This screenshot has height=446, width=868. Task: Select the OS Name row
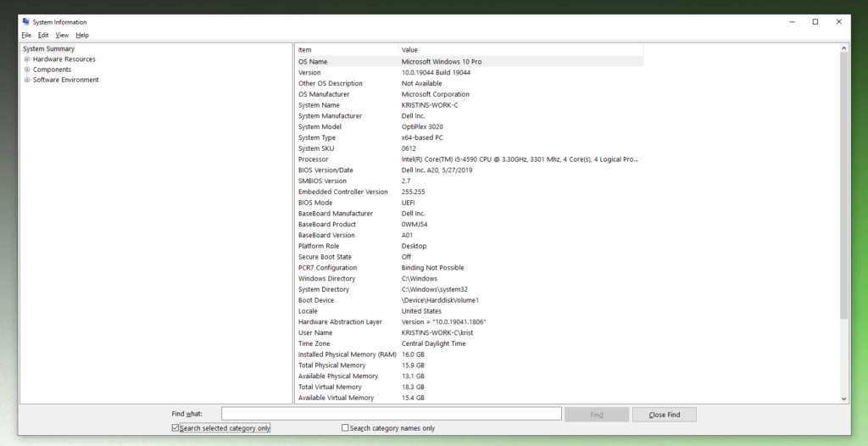point(470,62)
